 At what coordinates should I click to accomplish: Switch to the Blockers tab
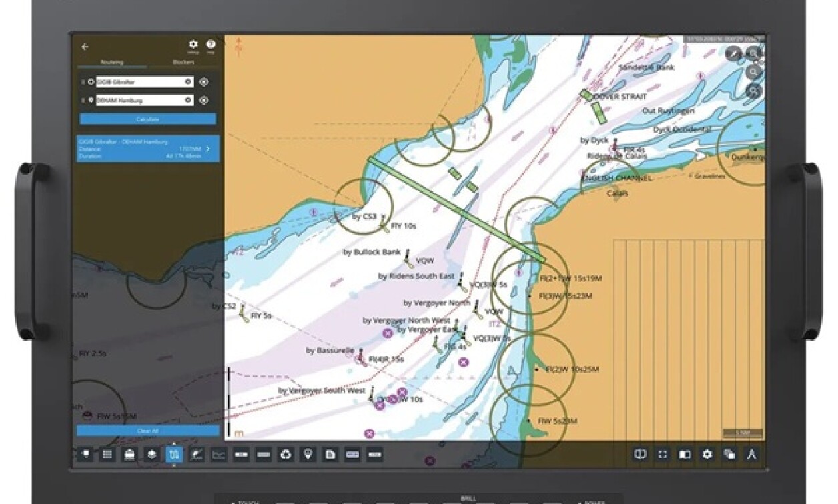pos(184,61)
